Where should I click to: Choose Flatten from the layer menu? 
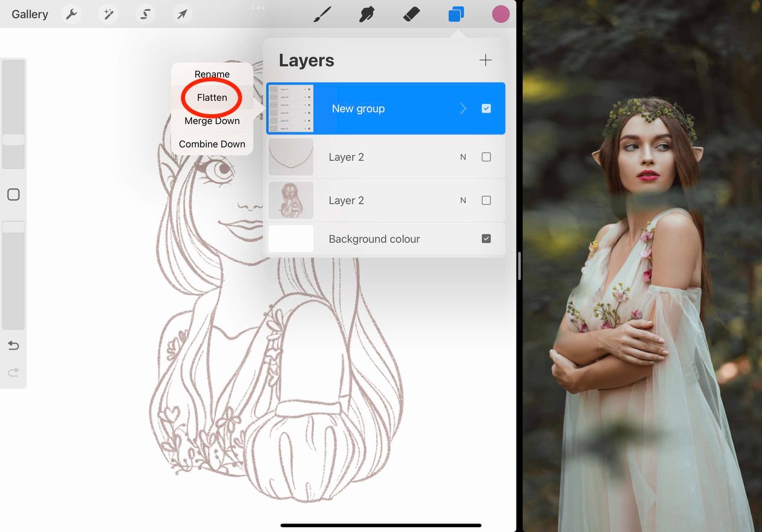pyautogui.click(x=212, y=97)
